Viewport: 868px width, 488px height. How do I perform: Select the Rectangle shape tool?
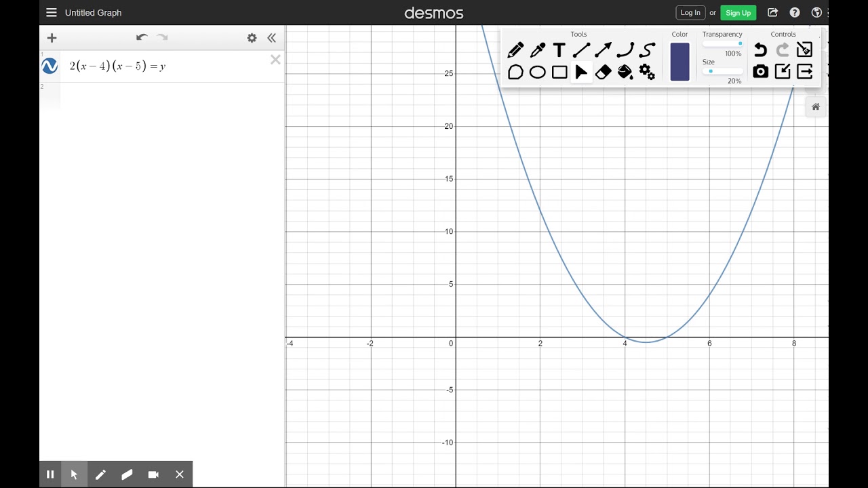pyautogui.click(x=559, y=72)
